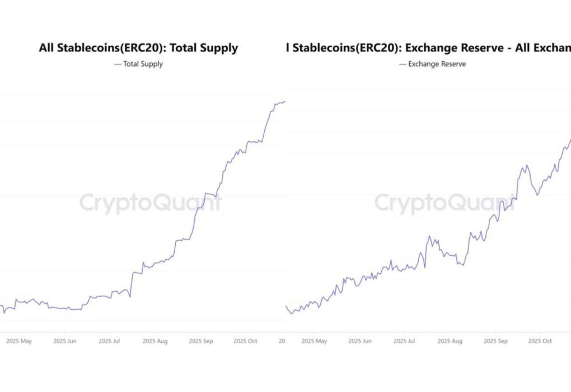Select 2025 Aug tick on Total Supply chart
The width and height of the screenshot is (571, 392).
[x=155, y=340]
